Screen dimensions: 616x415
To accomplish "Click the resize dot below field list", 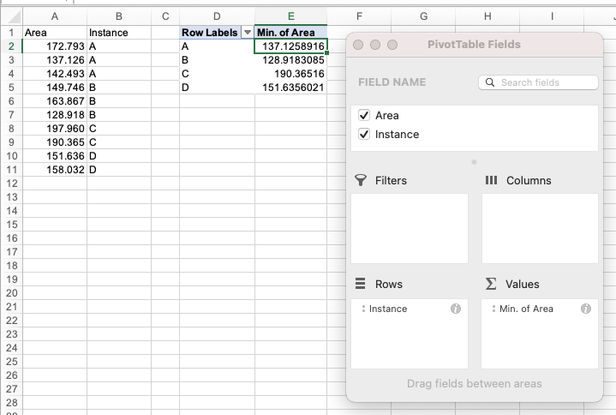I will click(474, 162).
